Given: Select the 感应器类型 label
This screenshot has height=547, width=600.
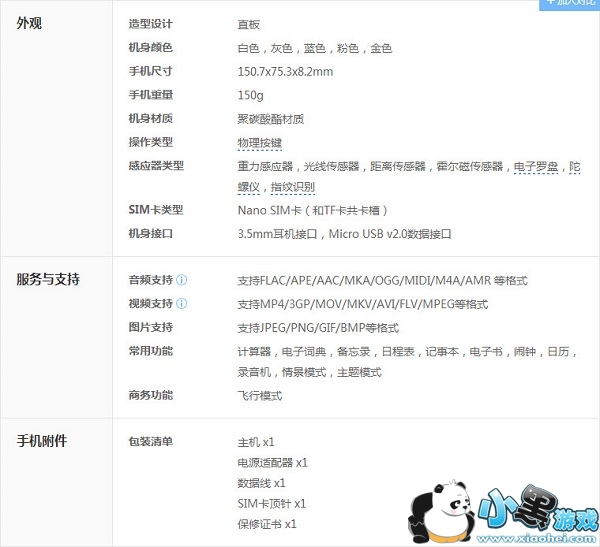Looking at the screenshot, I should click(x=156, y=166).
